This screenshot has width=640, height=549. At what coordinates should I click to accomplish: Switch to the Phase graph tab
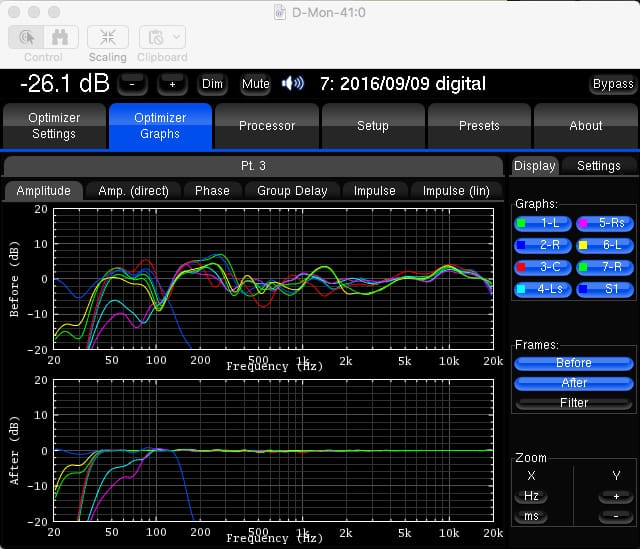[x=212, y=191]
